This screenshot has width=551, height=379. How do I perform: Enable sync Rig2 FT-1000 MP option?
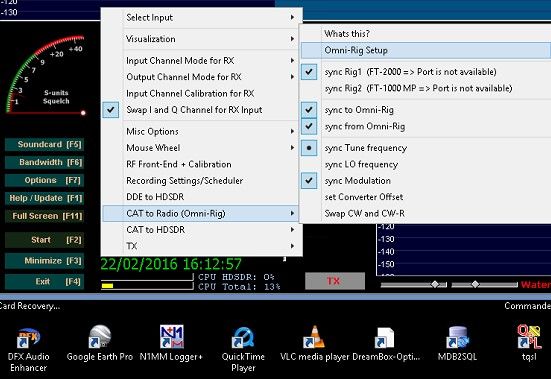418,88
